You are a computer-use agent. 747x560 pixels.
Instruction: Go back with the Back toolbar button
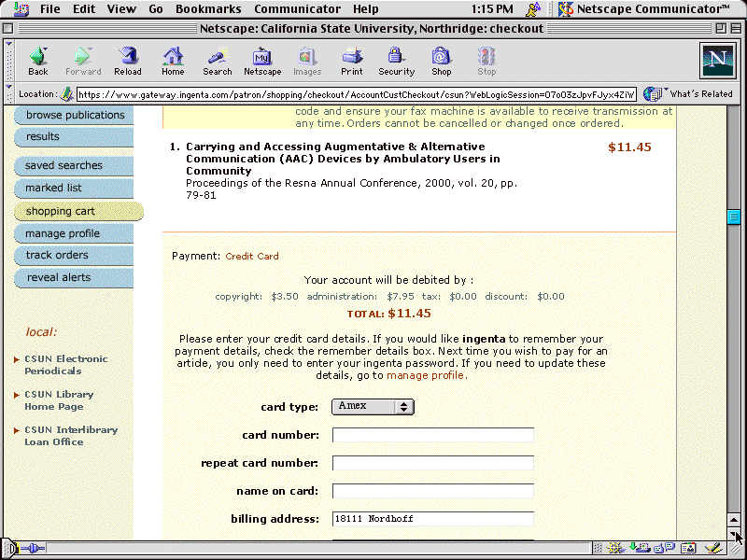click(x=38, y=62)
